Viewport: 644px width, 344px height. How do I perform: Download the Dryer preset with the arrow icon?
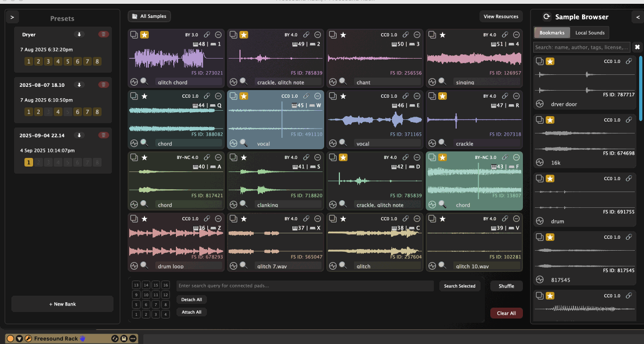[x=79, y=34]
